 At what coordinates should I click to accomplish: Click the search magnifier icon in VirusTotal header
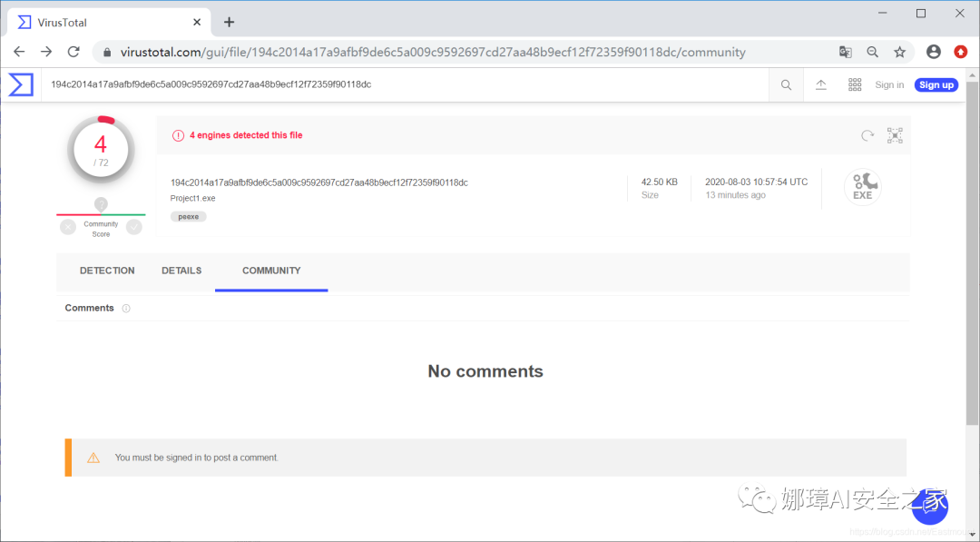[786, 85]
